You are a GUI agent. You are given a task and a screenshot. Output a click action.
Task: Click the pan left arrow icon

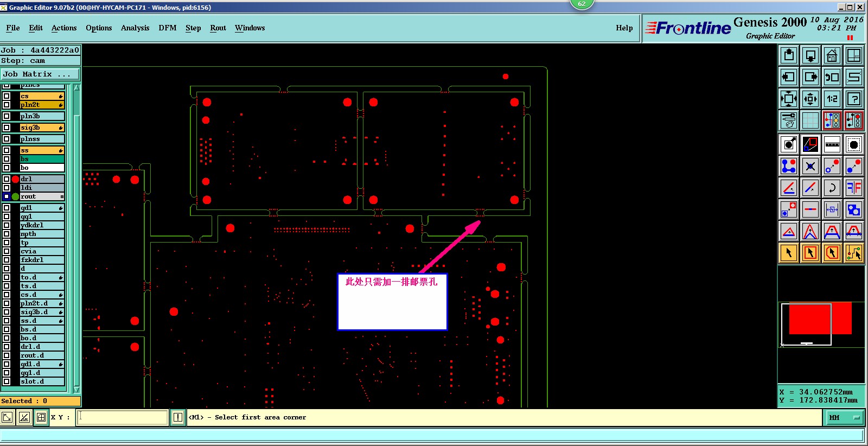pyautogui.click(x=789, y=77)
